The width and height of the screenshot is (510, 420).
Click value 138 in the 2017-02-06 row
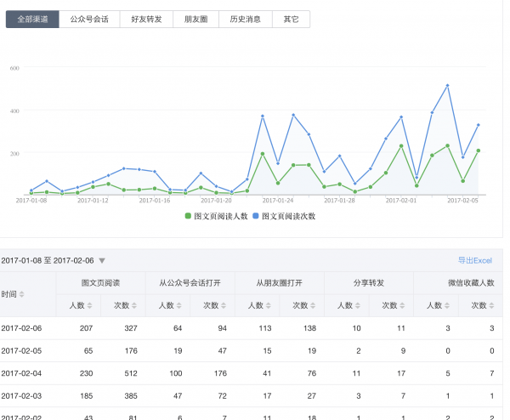[x=309, y=328]
